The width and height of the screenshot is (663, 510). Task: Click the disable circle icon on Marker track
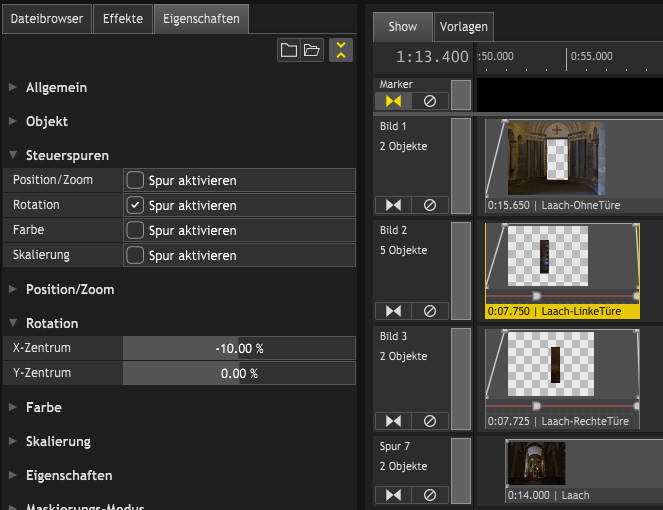[x=430, y=101]
